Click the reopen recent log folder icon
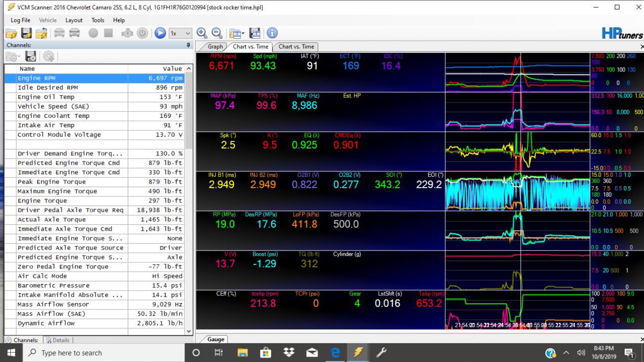Image resolution: width=644 pixels, height=362 pixels. (x=42, y=33)
